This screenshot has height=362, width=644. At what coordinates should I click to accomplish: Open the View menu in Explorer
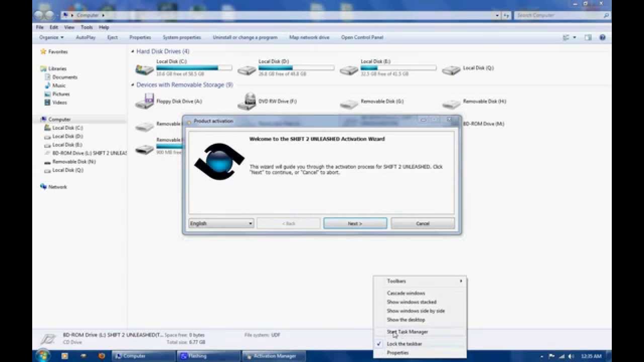pyautogui.click(x=69, y=27)
